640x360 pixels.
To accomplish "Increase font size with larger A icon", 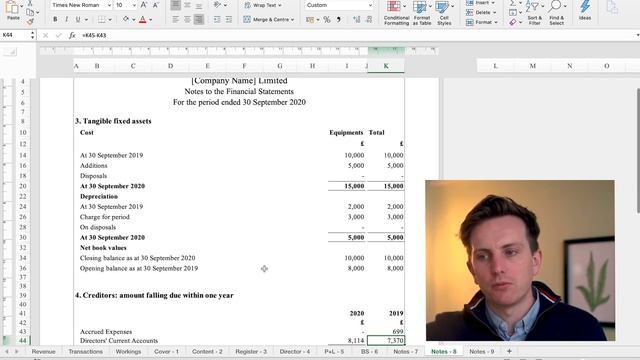I will point(144,5).
